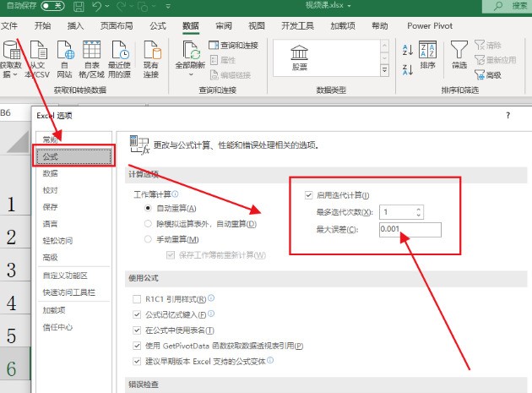
Task: Expand the 全部刷新 dropdown arrow
Action: (191, 74)
